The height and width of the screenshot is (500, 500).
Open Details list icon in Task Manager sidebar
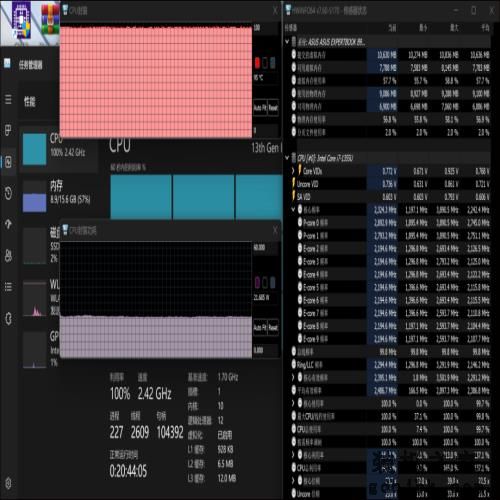tap(8, 287)
